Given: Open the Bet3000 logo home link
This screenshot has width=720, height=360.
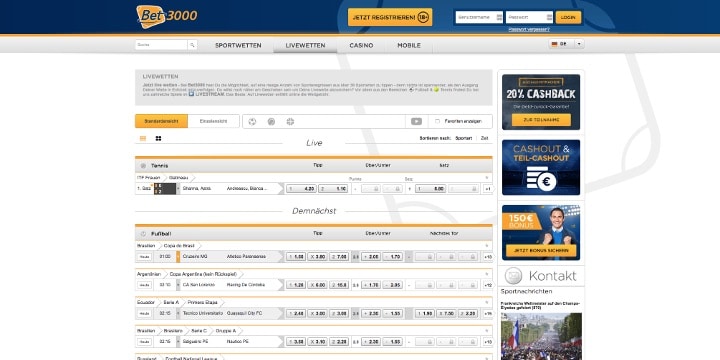Looking at the screenshot, I should 167,17.
